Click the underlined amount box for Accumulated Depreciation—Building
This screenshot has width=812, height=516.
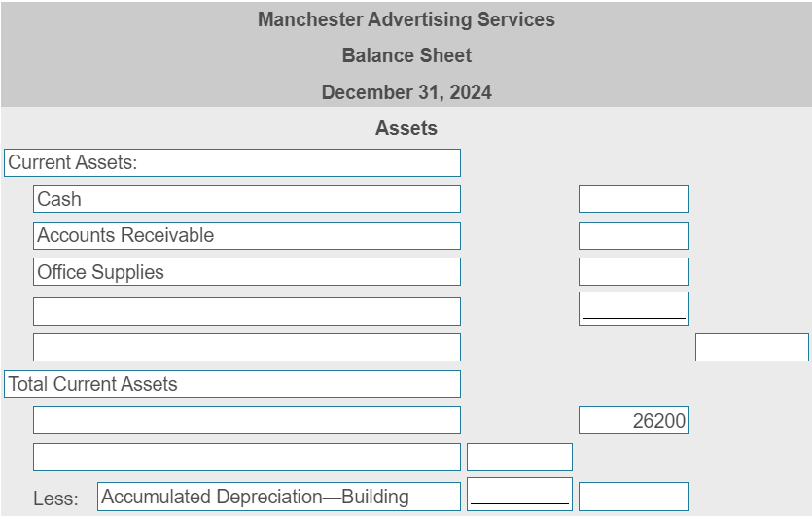(x=519, y=495)
